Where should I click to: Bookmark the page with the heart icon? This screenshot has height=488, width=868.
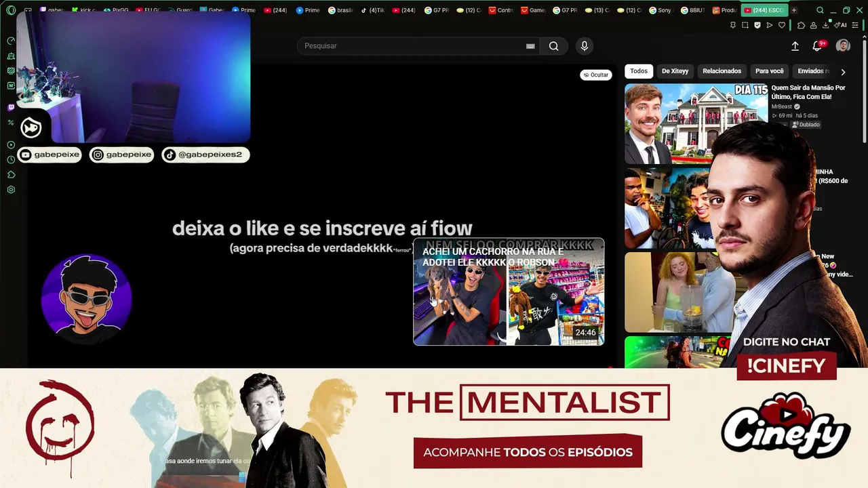point(782,25)
